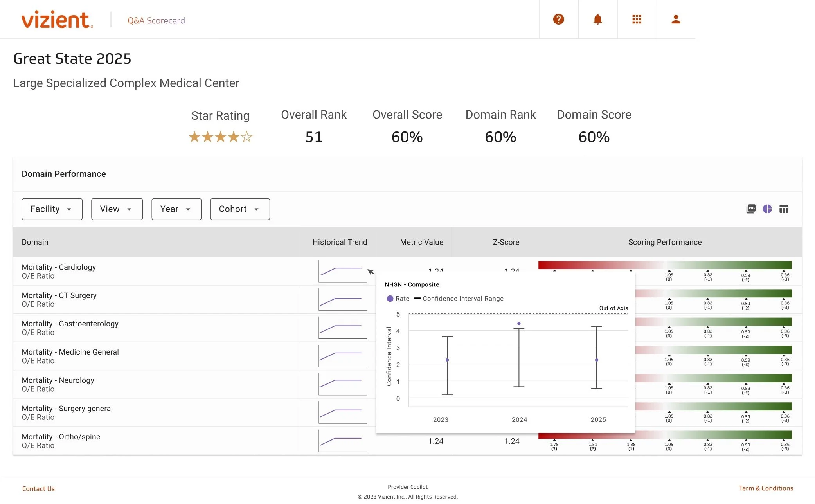The image size is (815, 504).
Task: Expand the Year filter
Action: click(x=176, y=209)
